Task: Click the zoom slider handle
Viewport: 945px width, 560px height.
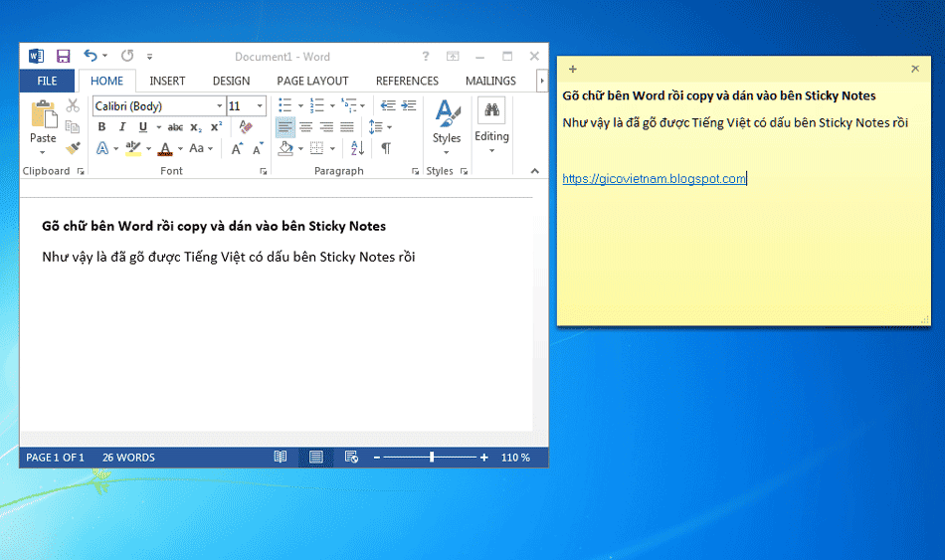Action: coord(432,457)
